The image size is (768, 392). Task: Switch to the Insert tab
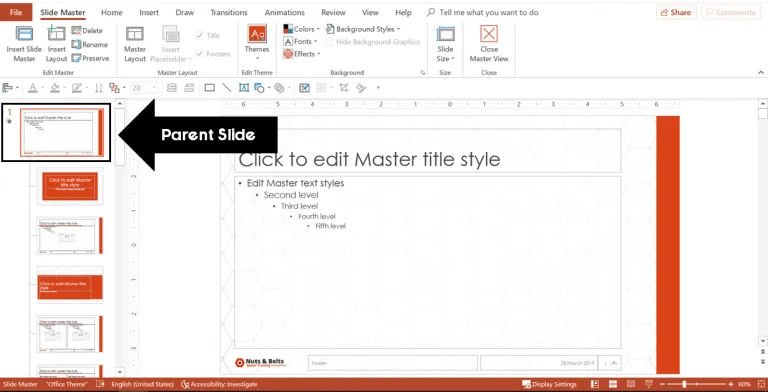tap(149, 12)
